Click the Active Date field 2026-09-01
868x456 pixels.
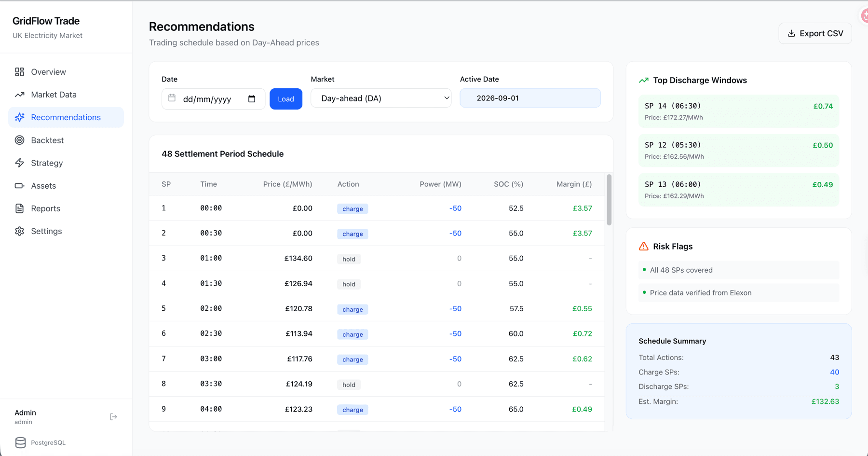coord(530,98)
